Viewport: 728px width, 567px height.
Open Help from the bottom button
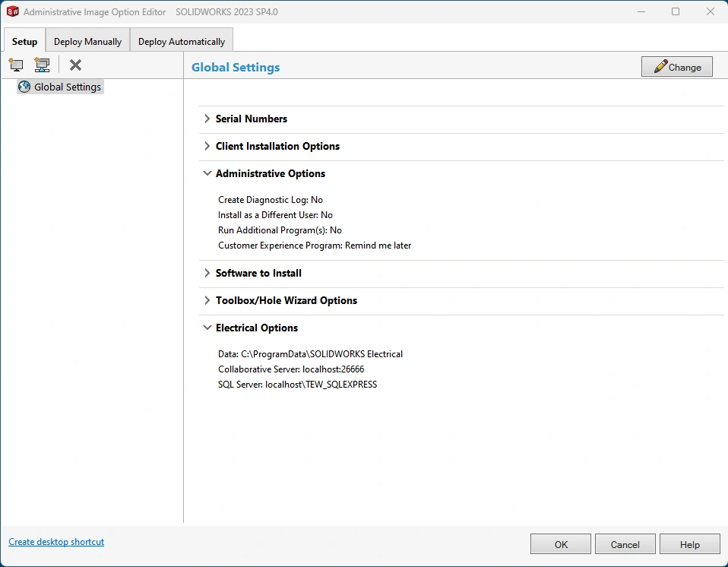[x=690, y=544]
